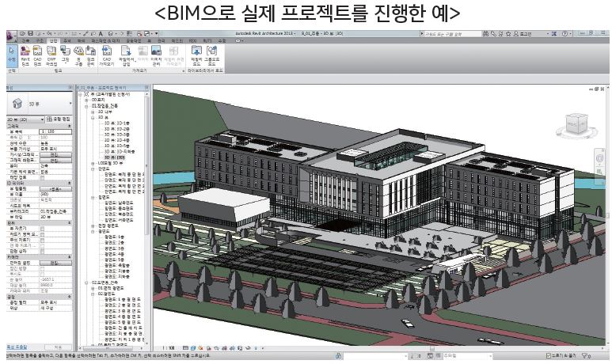Click the Link CAD icon
The image size is (612, 364).
coord(38,54)
